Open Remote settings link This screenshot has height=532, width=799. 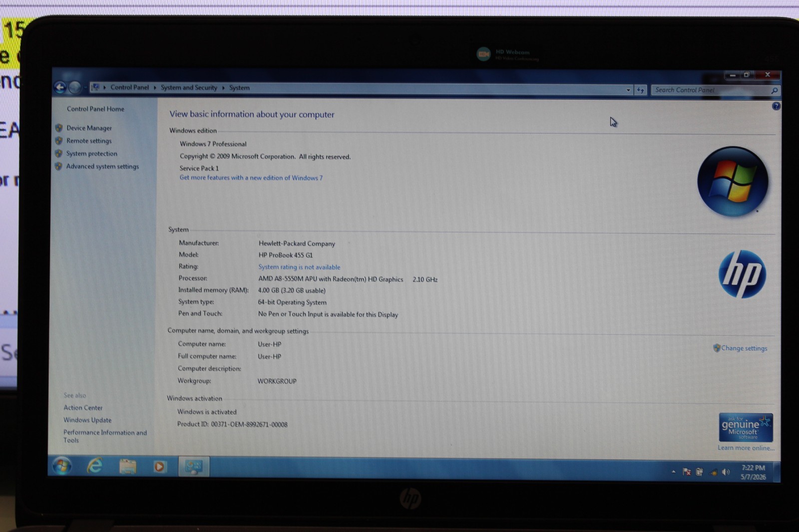(x=89, y=141)
